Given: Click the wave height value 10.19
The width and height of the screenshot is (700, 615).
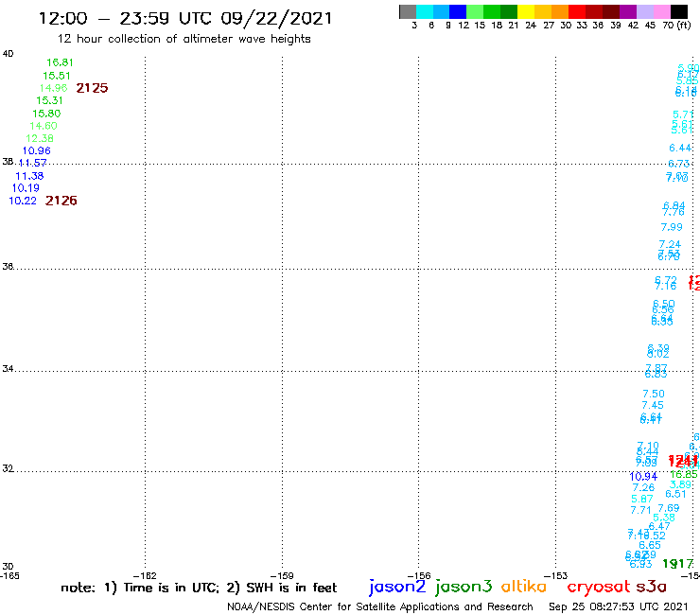Looking at the screenshot, I should 26,188.
